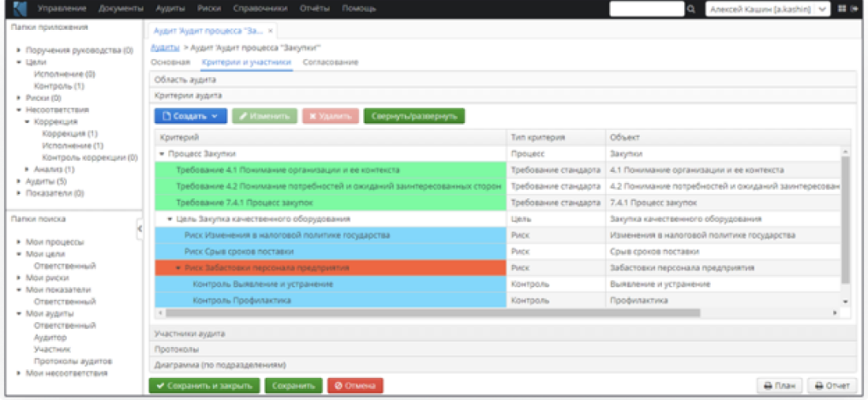The width and height of the screenshot is (868, 400).
Task: Click the table vertical scrollbar
Action: click(x=845, y=220)
